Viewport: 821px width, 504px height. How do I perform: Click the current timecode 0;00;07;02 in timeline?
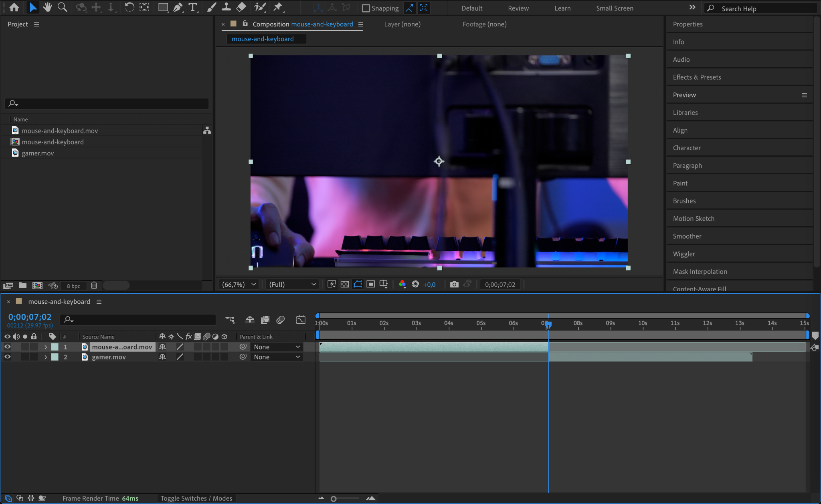[30, 317]
